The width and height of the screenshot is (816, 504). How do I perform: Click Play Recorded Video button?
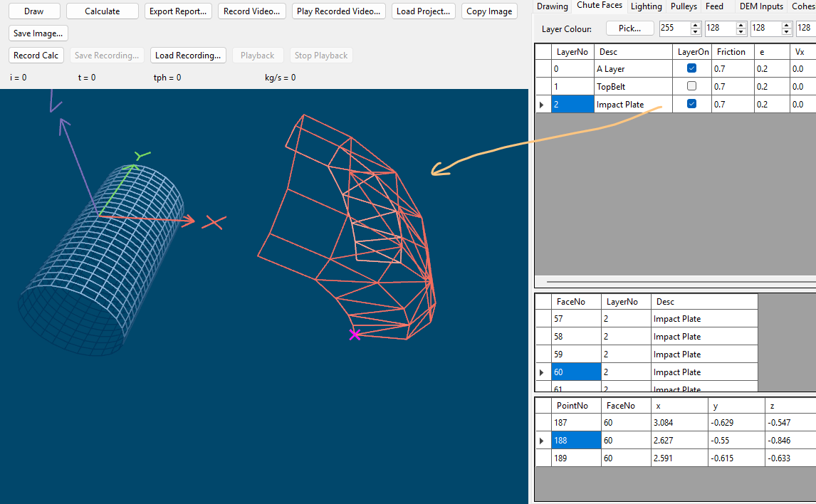point(339,11)
